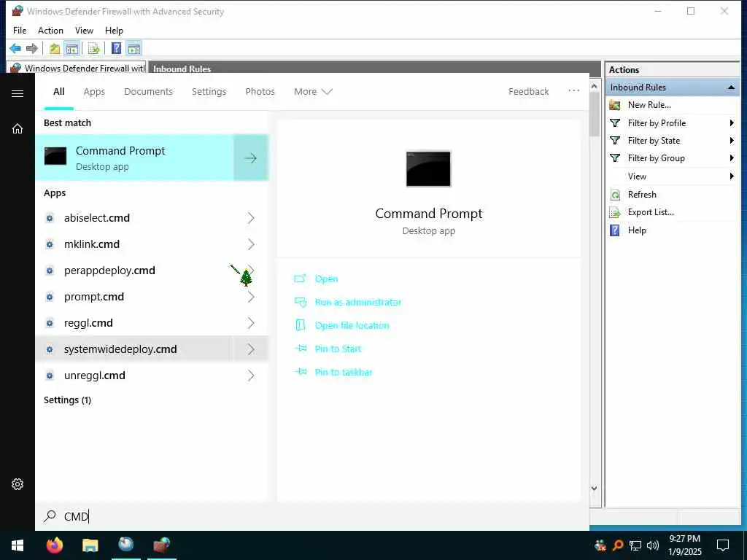This screenshot has width=747, height=560.
Task: Click the Filter by State funnel icon
Action: point(615,141)
